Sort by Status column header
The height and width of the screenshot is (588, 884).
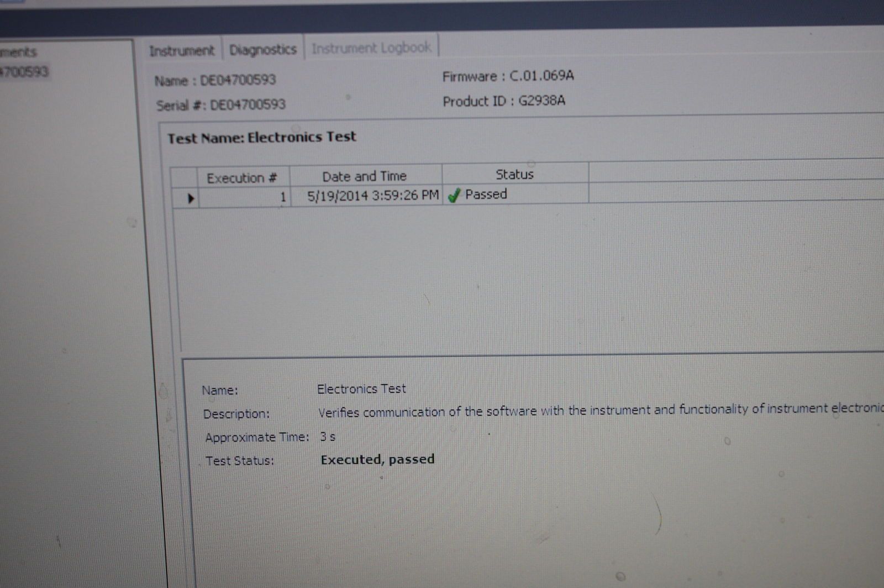point(515,174)
